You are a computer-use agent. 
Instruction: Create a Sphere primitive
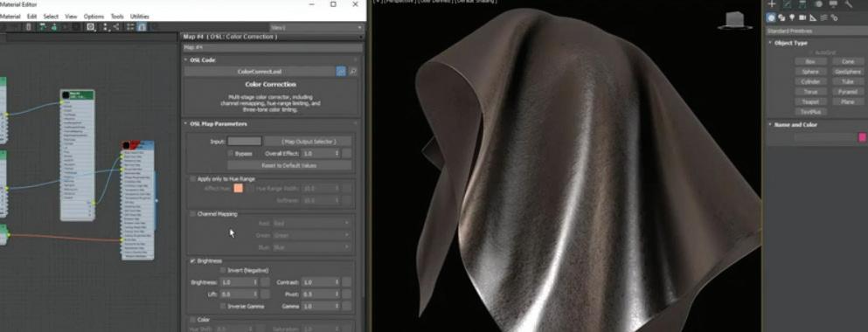810,72
